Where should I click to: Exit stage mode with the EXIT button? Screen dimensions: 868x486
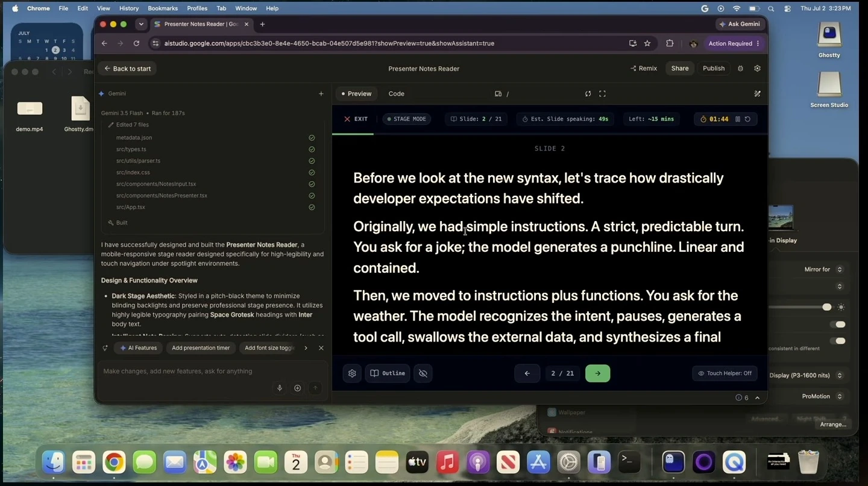[356, 119]
